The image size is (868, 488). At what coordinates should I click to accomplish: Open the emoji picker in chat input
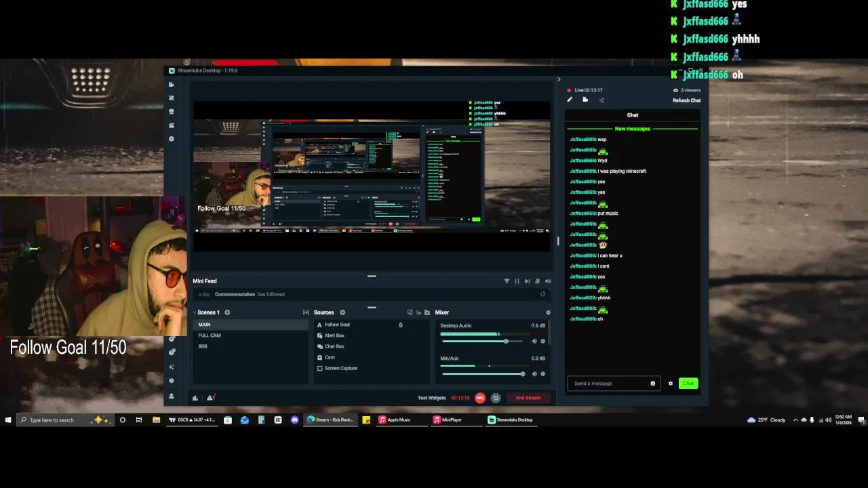pos(653,384)
